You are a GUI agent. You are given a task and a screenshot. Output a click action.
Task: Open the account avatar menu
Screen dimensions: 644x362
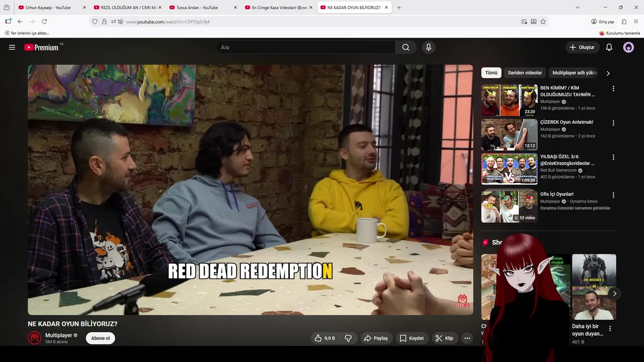point(628,47)
